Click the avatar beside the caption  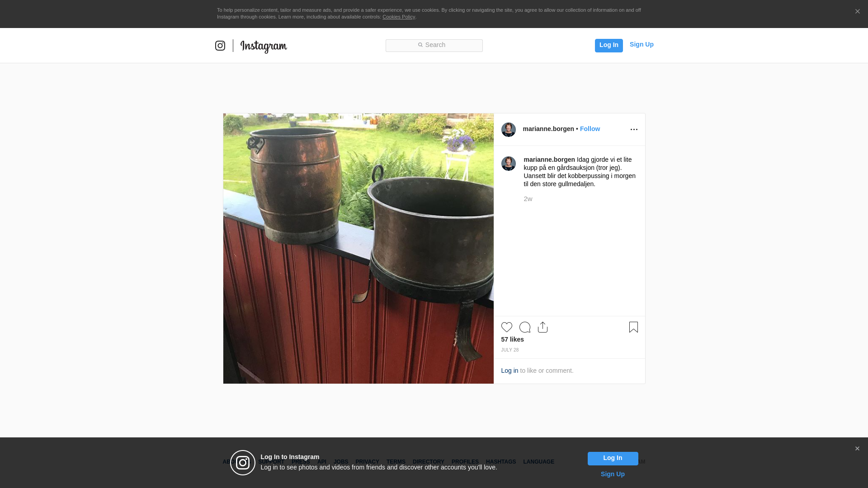pyautogui.click(x=509, y=164)
